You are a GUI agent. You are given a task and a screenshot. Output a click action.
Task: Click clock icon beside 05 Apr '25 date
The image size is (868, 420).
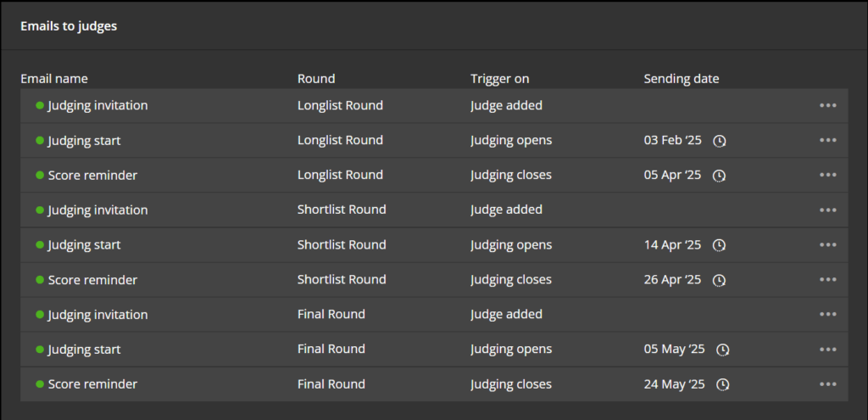[719, 176]
